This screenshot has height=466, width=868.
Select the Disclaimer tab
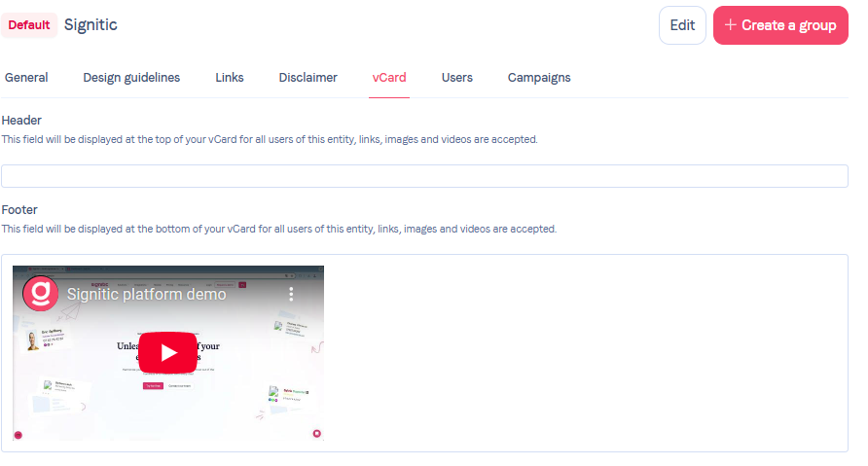coord(307,78)
